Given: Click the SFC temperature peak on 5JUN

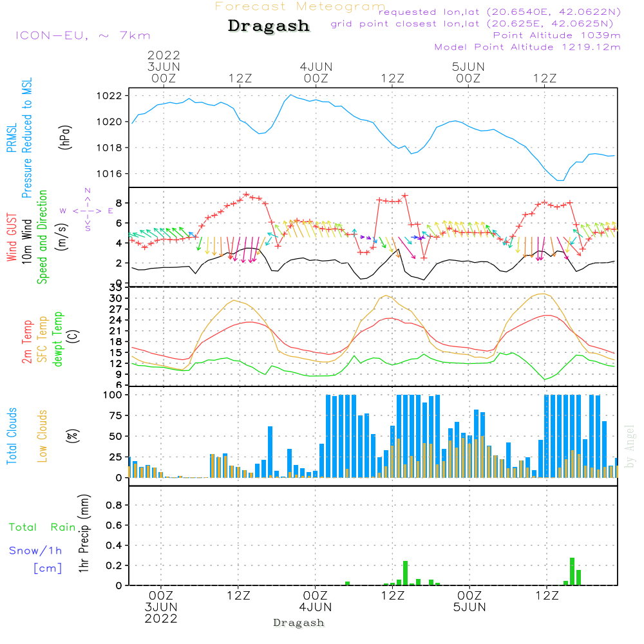Looking at the screenshot, I should 544,293.
